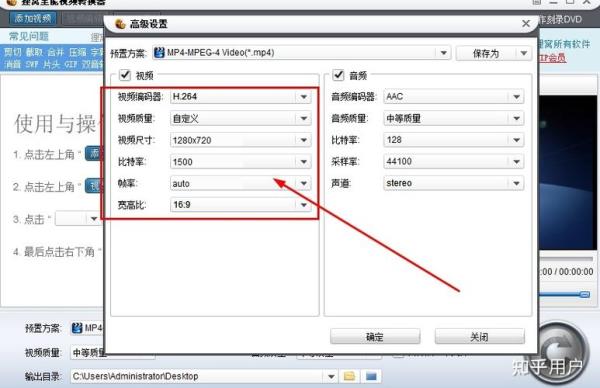This screenshot has width=600, height=388.
Task: Click the 合并 link in main window
Action: click(56, 52)
